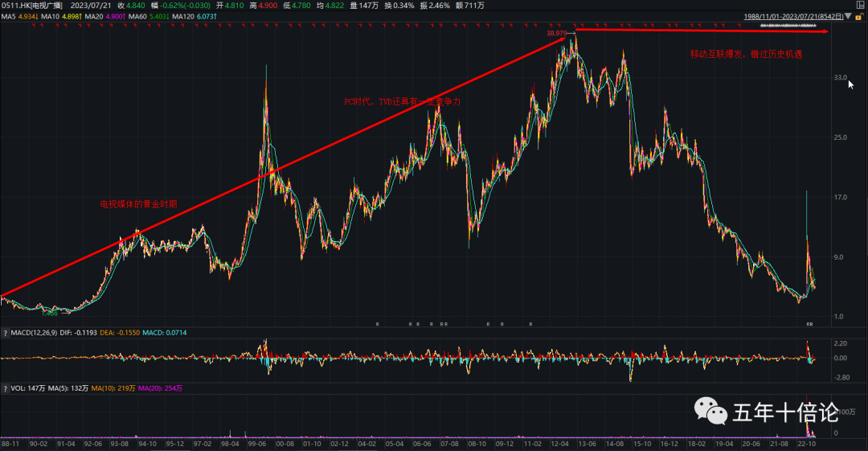
Task: Click the volume MA(20): 254万 readout
Action: coord(161,388)
